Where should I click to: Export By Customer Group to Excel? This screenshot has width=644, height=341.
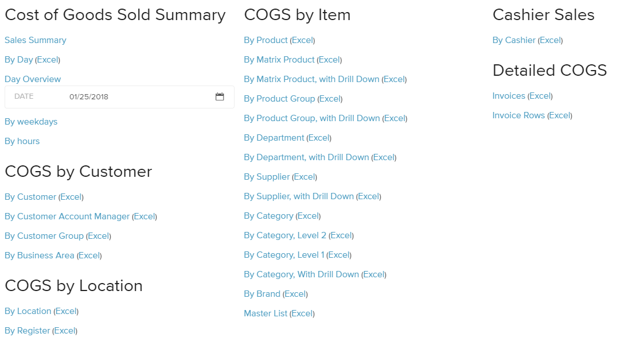point(99,236)
